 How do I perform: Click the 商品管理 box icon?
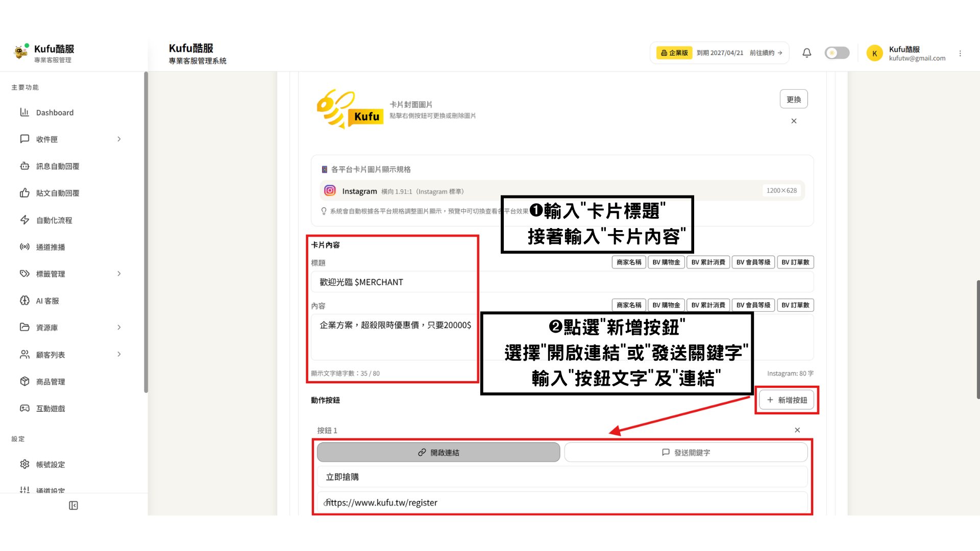coord(24,381)
